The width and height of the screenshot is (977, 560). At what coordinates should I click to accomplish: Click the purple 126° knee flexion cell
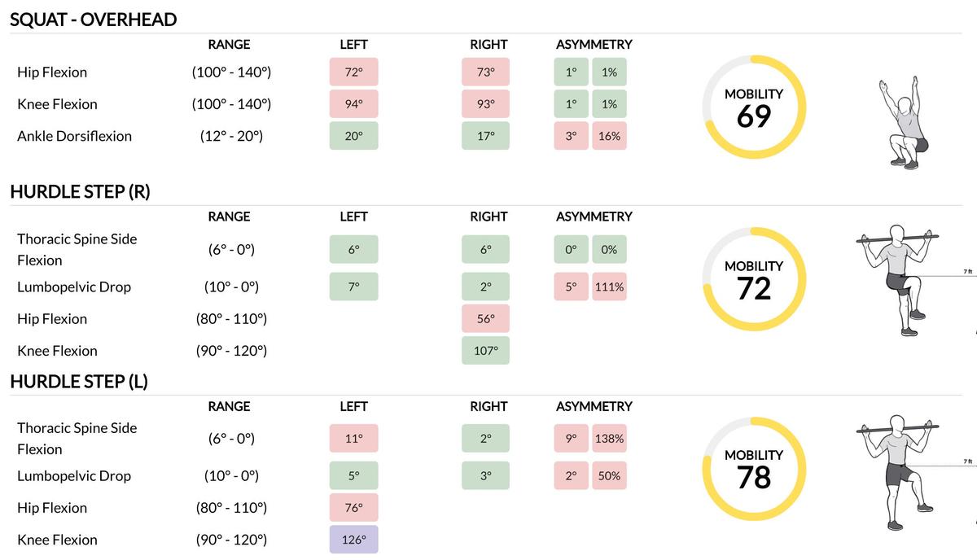pos(353,540)
